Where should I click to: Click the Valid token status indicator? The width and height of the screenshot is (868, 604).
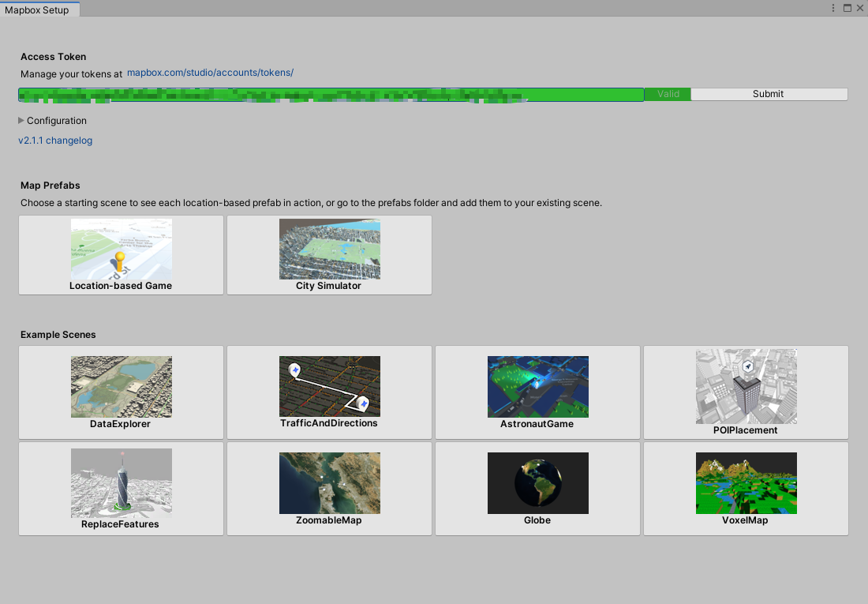[x=668, y=94]
